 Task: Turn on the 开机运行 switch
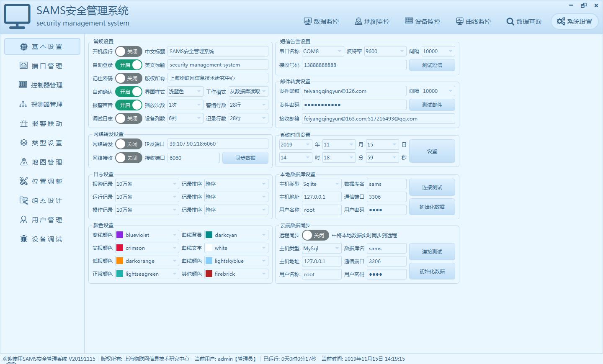click(x=129, y=51)
